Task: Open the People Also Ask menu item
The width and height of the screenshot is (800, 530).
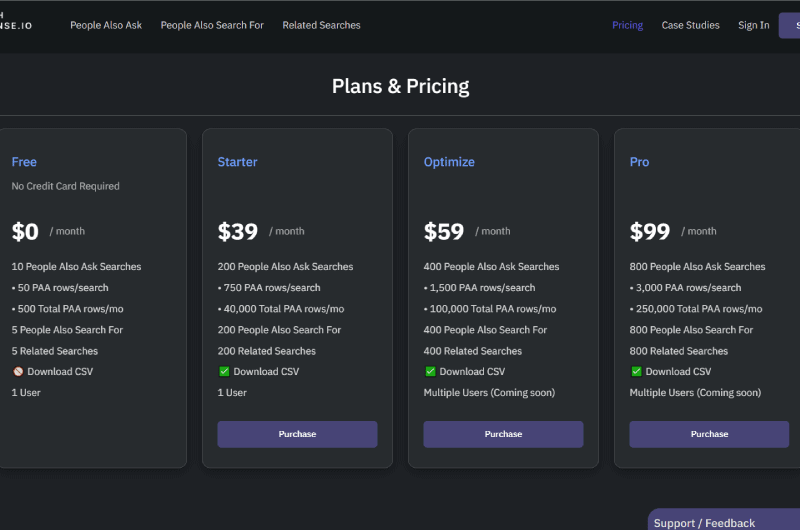Action: point(106,25)
